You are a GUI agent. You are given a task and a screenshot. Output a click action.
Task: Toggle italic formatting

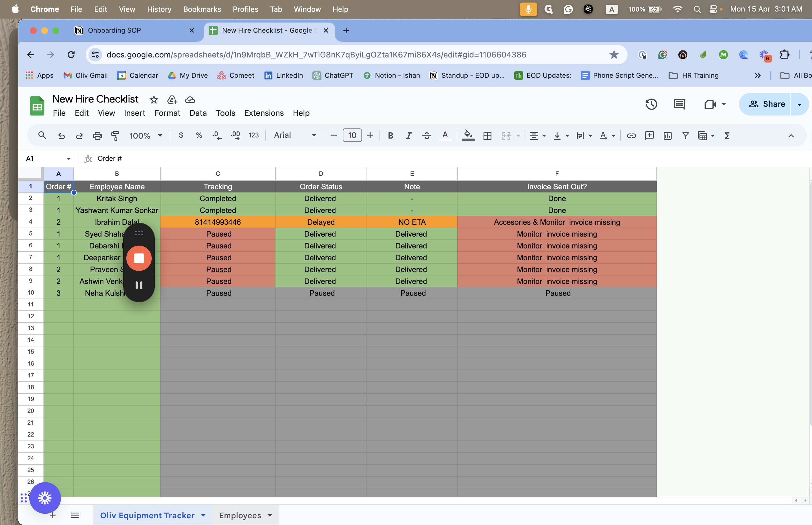click(408, 136)
